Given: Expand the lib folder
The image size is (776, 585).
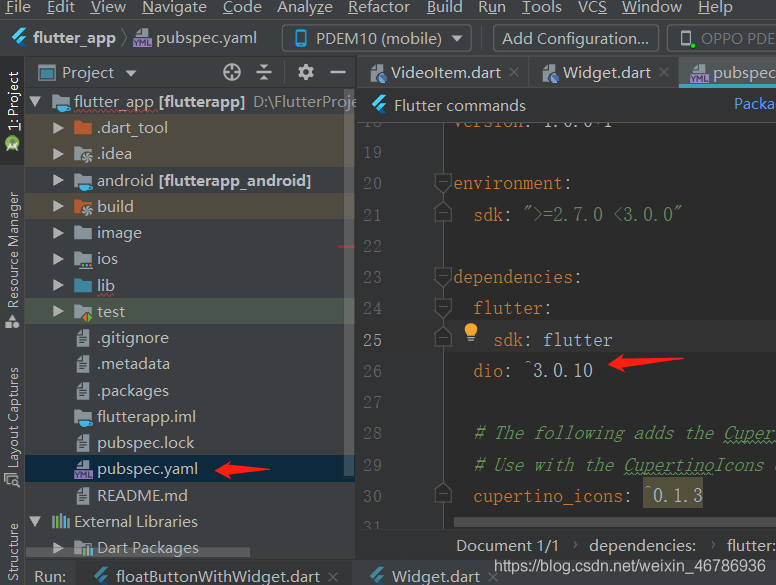Looking at the screenshot, I should point(58,285).
